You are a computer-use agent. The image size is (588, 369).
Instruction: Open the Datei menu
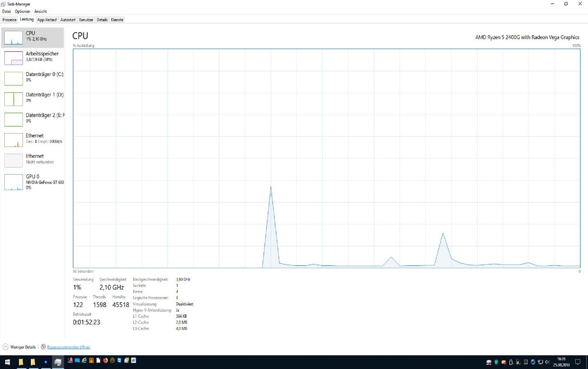[x=6, y=11]
